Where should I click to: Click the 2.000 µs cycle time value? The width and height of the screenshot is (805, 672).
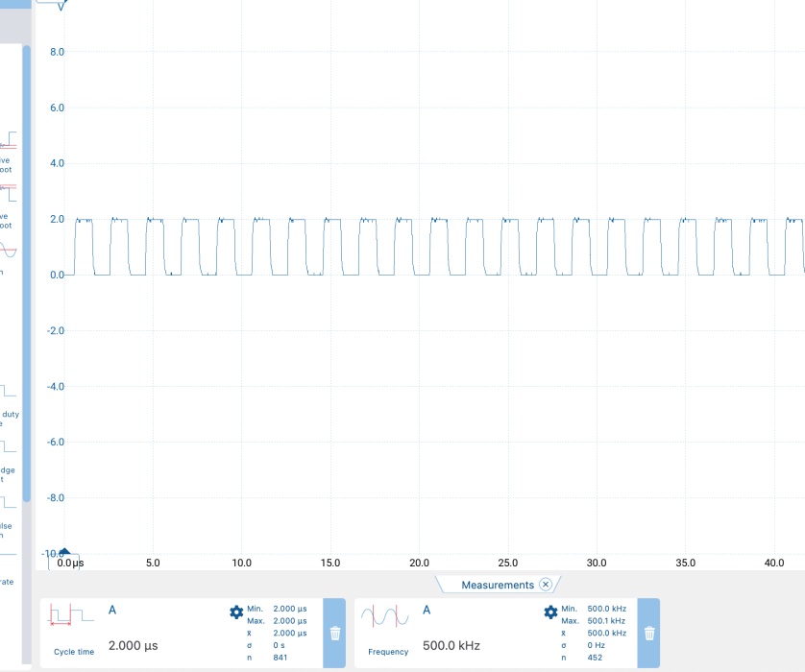tap(132, 646)
